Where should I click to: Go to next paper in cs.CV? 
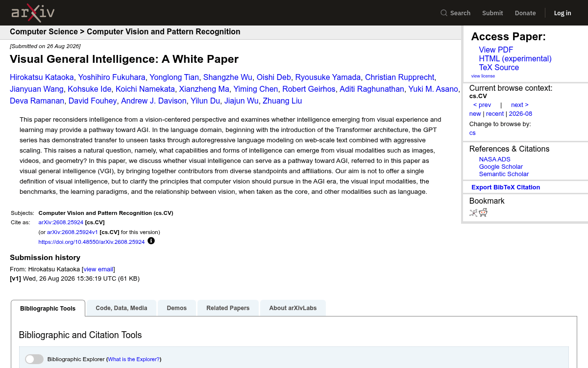tap(520, 105)
